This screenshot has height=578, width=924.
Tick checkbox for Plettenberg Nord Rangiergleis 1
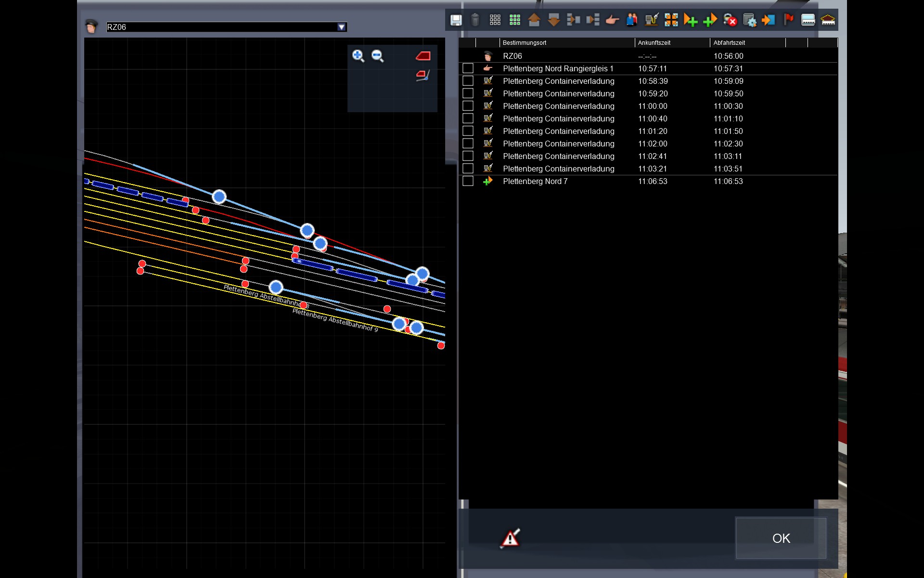click(x=468, y=68)
